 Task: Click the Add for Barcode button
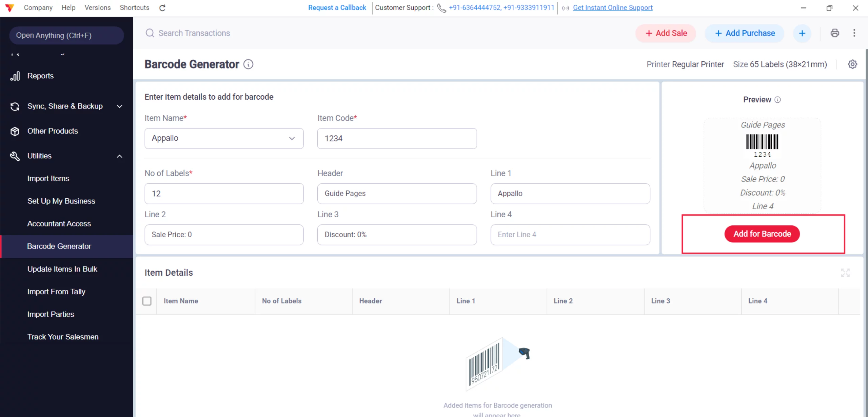tap(762, 234)
